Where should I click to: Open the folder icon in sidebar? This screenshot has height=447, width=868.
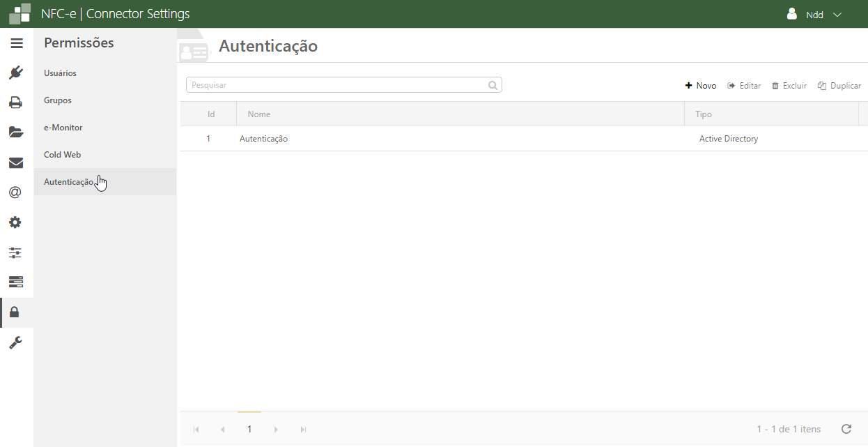click(16, 132)
